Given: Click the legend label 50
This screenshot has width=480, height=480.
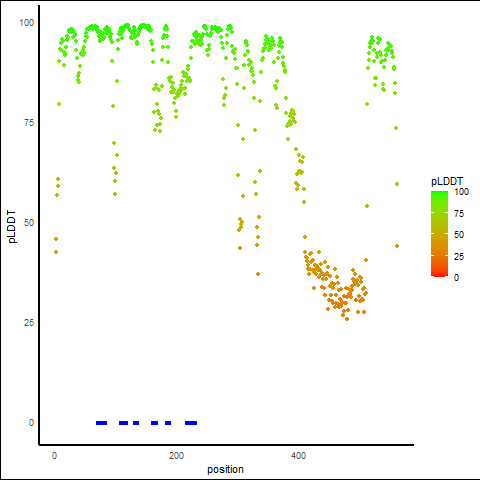Looking at the screenshot, I should tap(459, 235).
